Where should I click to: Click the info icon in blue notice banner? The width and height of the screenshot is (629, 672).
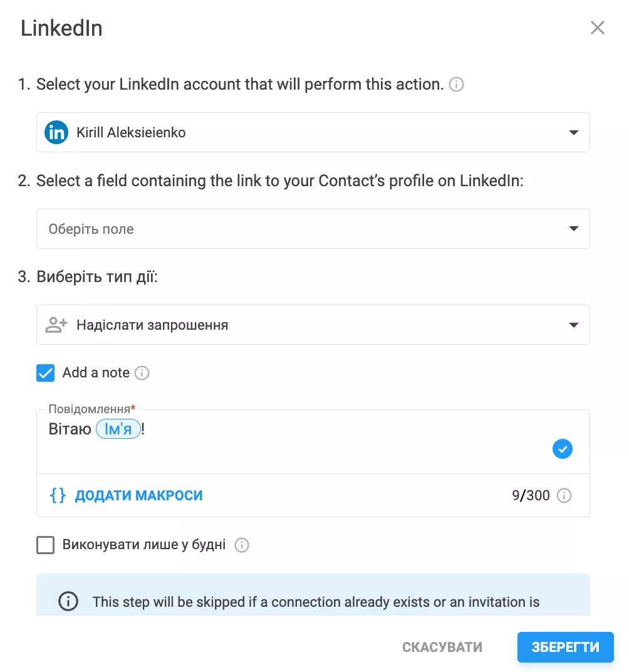click(68, 601)
